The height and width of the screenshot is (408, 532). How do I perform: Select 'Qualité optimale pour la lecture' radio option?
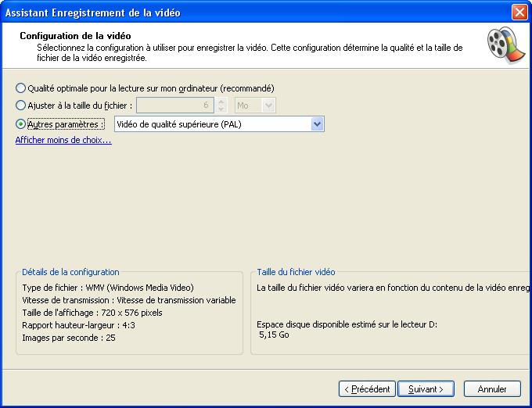click(21, 88)
